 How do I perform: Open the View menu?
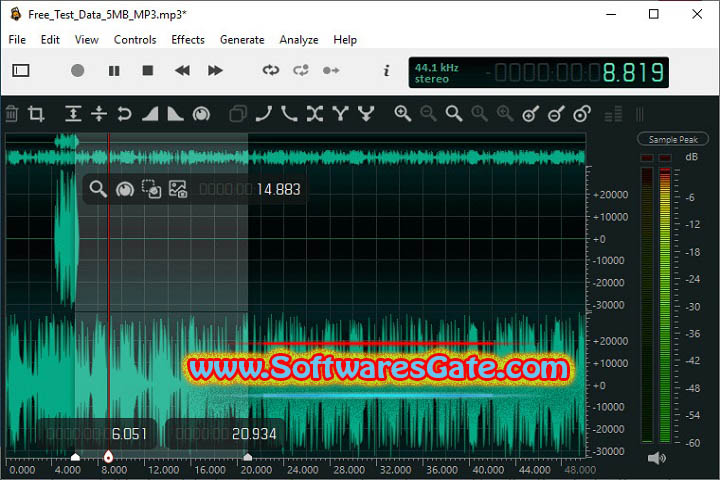click(86, 40)
